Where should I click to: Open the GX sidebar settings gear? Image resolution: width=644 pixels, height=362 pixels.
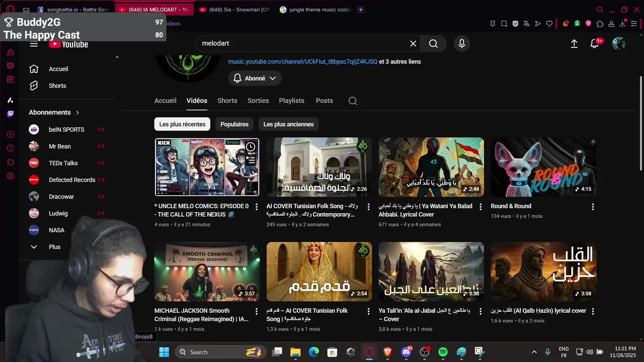(10, 176)
